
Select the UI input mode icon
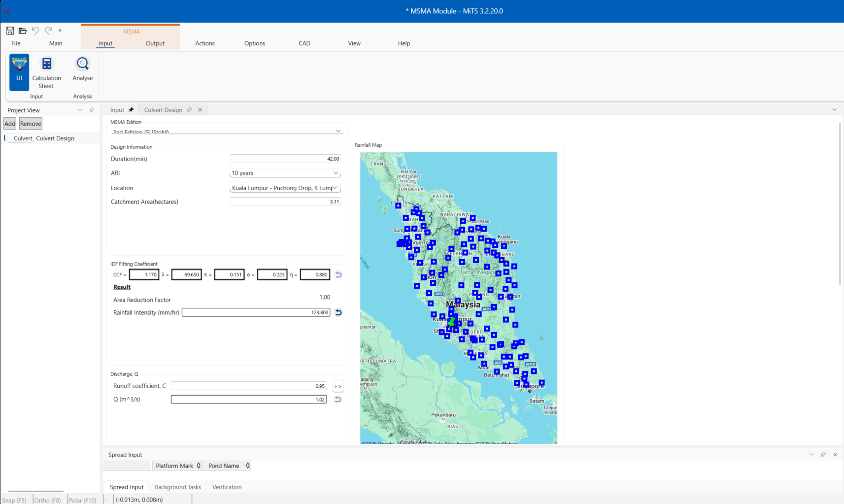point(19,72)
